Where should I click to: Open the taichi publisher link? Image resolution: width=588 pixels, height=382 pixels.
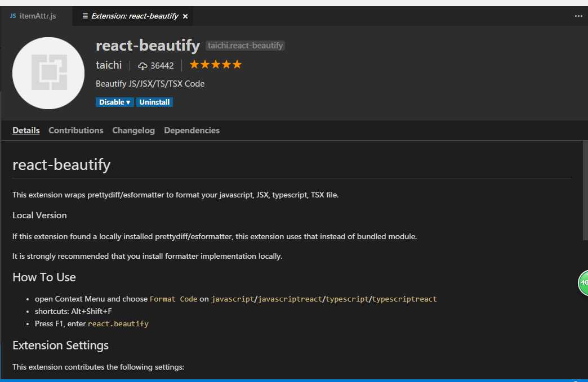tap(109, 65)
